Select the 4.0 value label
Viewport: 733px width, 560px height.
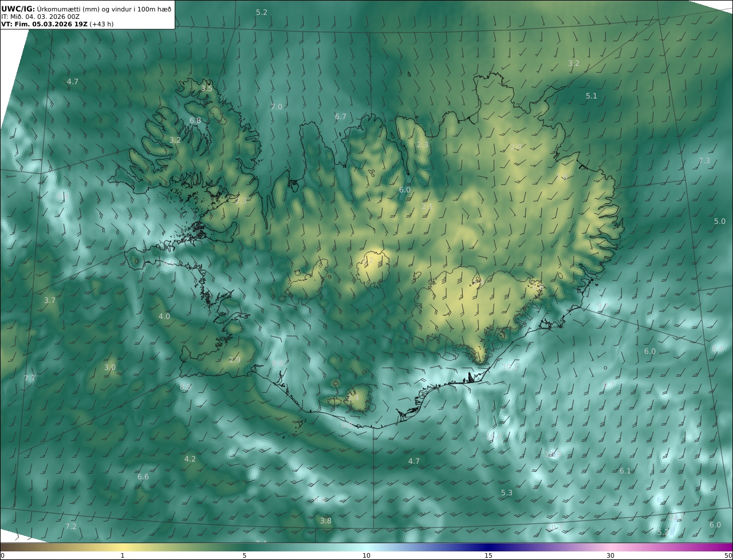(x=164, y=316)
